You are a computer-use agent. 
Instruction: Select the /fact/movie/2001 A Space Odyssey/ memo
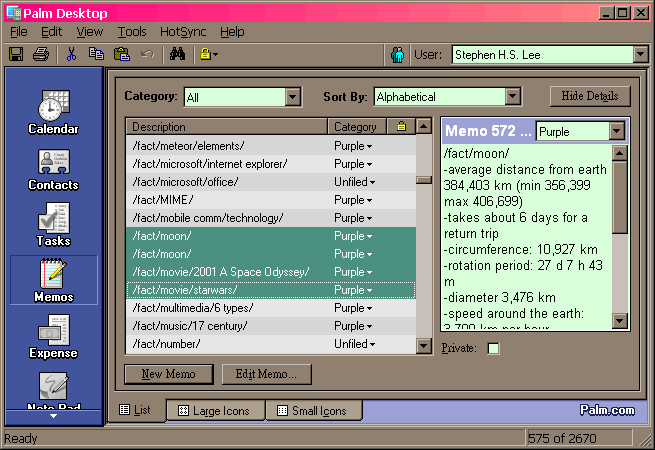pos(271,272)
